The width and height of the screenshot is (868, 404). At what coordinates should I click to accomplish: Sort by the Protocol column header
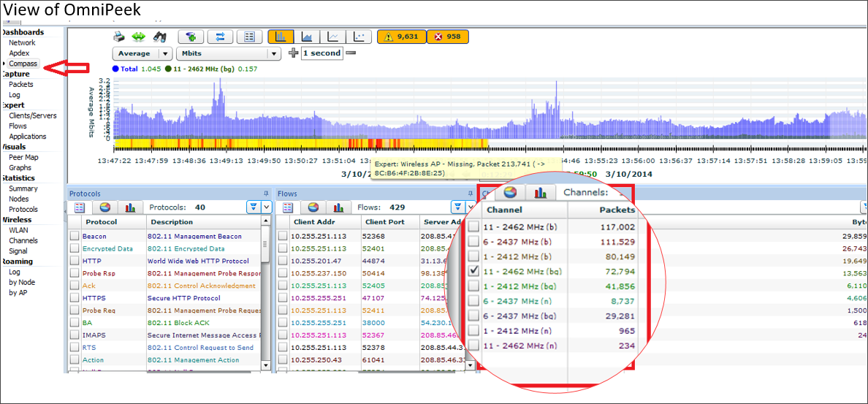pos(113,222)
